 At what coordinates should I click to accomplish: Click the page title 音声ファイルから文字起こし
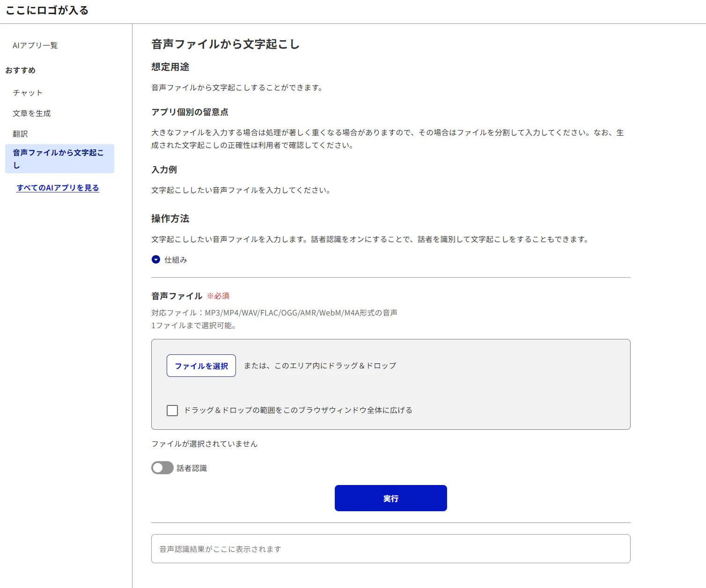(x=226, y=44)
